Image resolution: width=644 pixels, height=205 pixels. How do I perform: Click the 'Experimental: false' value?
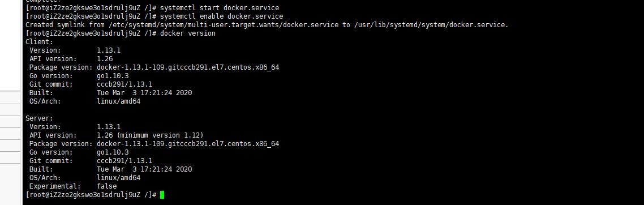click(107, 186)
